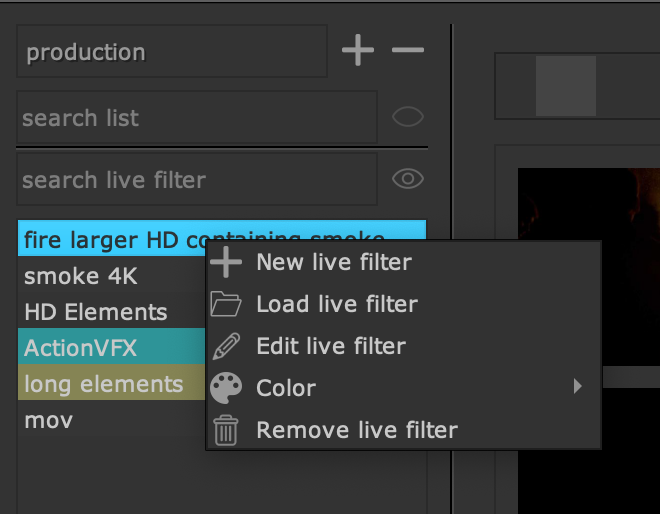Click the folder icon for Load live filter
This screenshot has width=660, height=514.
227,304
